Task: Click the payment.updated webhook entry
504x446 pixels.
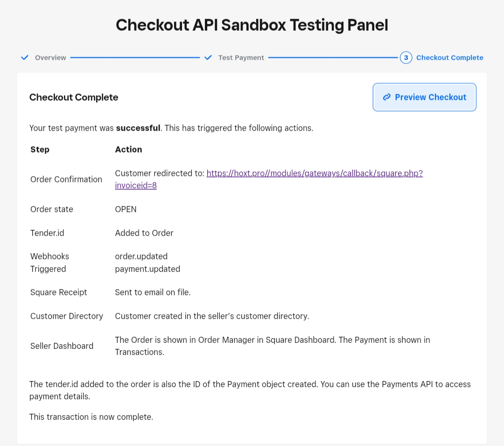Action: point(147,269)
